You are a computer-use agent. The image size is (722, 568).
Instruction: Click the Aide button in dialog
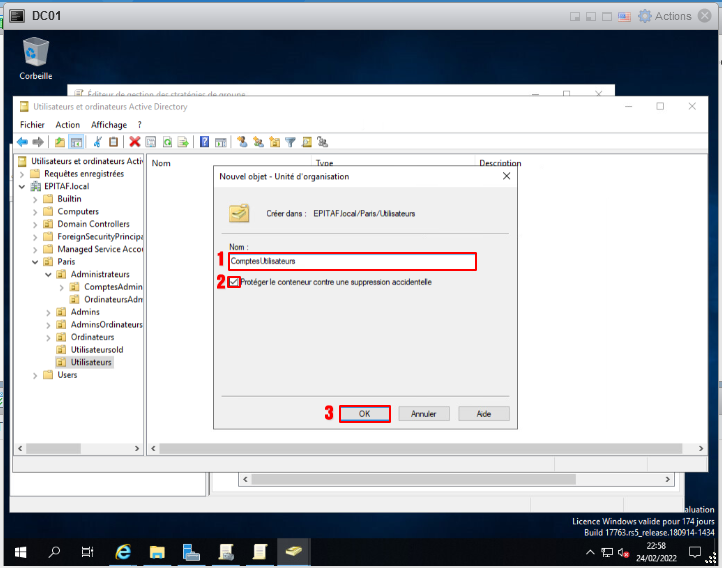[x=484, y=414]
